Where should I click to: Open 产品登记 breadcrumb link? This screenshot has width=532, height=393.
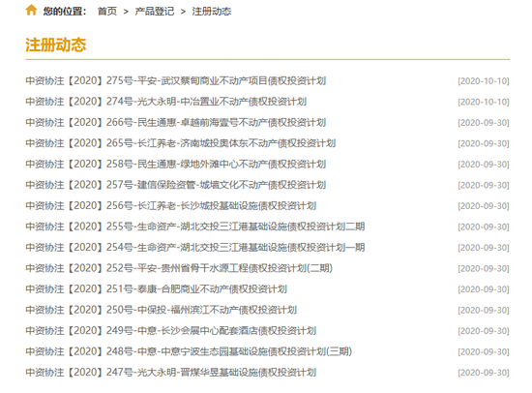tap(155, 12)
